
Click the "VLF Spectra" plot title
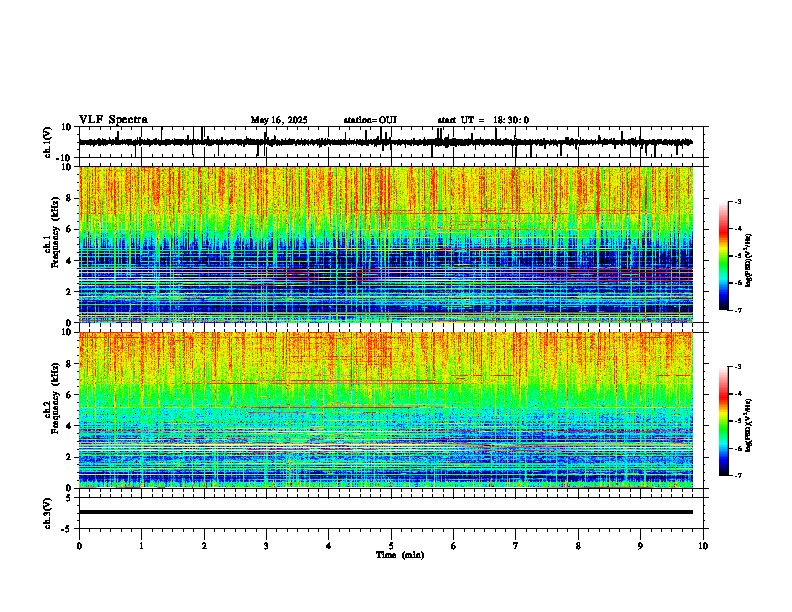[113, 120]
